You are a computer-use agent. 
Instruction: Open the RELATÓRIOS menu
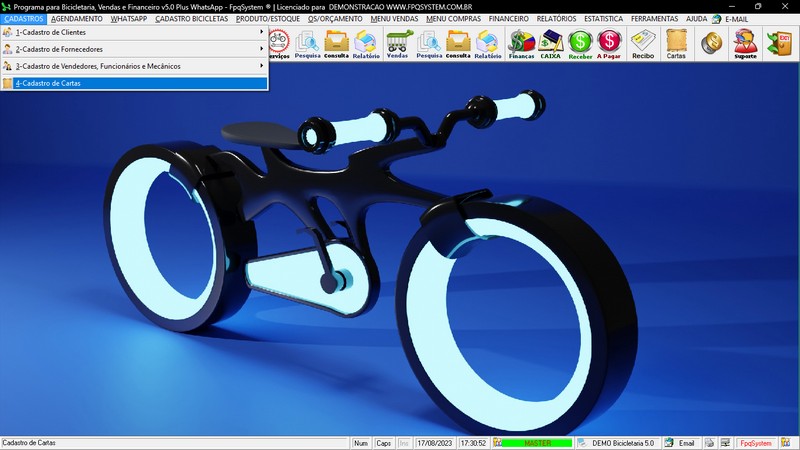pos(556,19)
